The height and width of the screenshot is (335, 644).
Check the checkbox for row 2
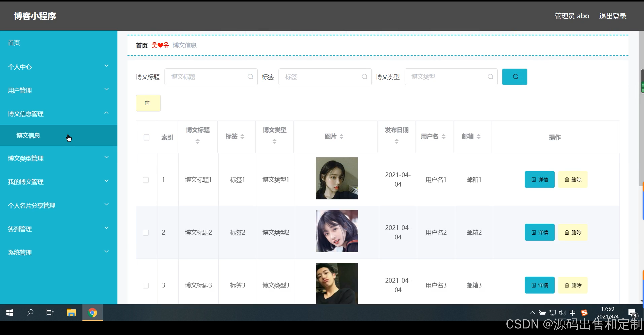pos(146,233)
